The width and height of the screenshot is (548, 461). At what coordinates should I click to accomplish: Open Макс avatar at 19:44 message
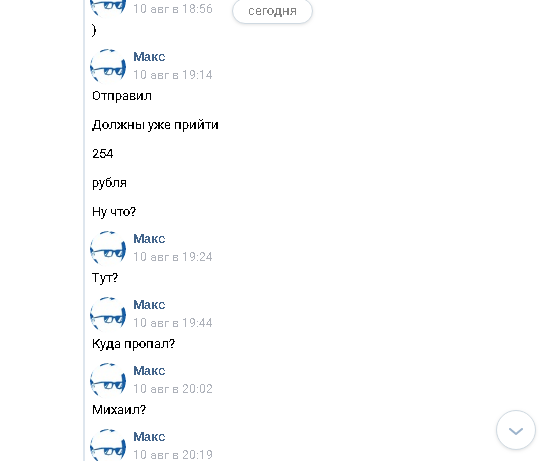point(108,314)
